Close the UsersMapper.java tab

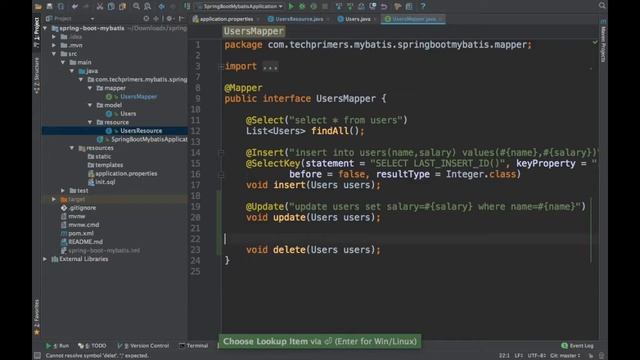(440, 19)
